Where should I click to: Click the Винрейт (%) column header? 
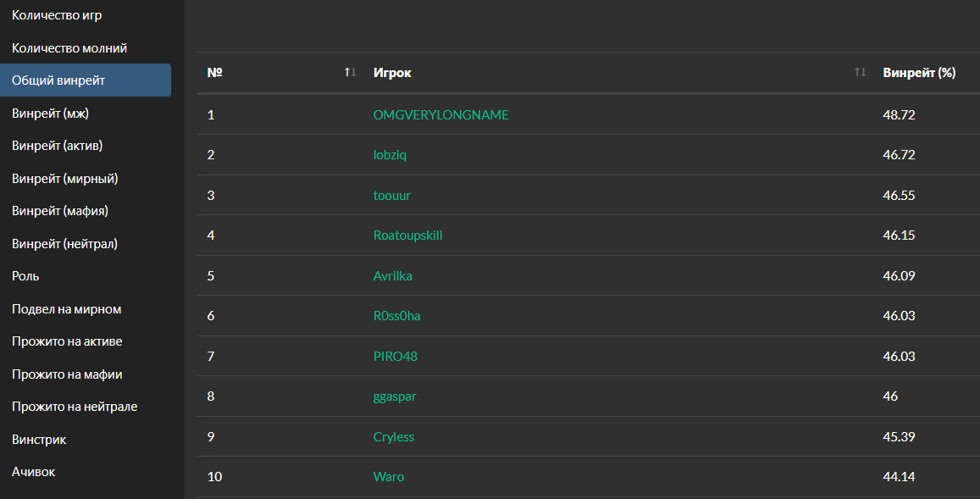tap(919, 73)
